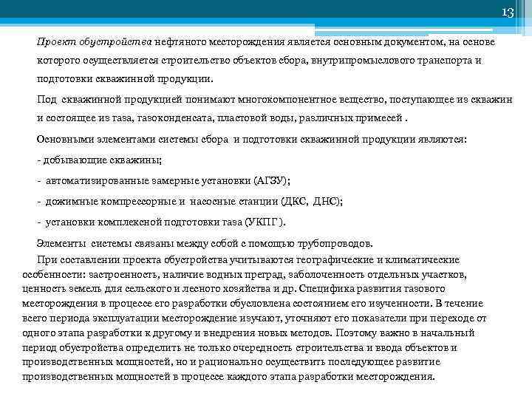Click the line starting "Под скважинной продукцией"
The image size is (532, 399).
[x=274, y=100]
